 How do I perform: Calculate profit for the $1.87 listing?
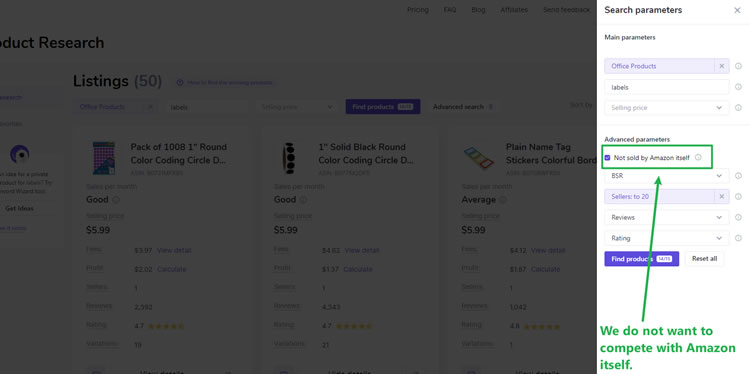(x=545, y=269)
